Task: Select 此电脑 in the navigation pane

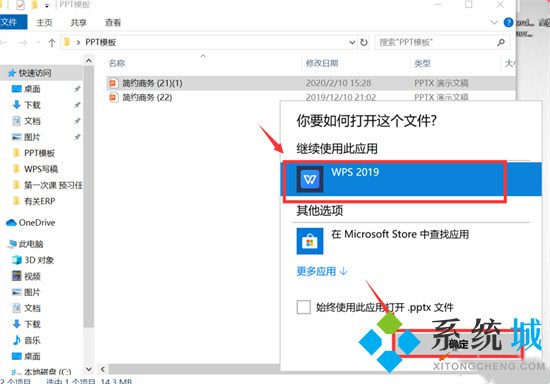Action: pos(31,244)
